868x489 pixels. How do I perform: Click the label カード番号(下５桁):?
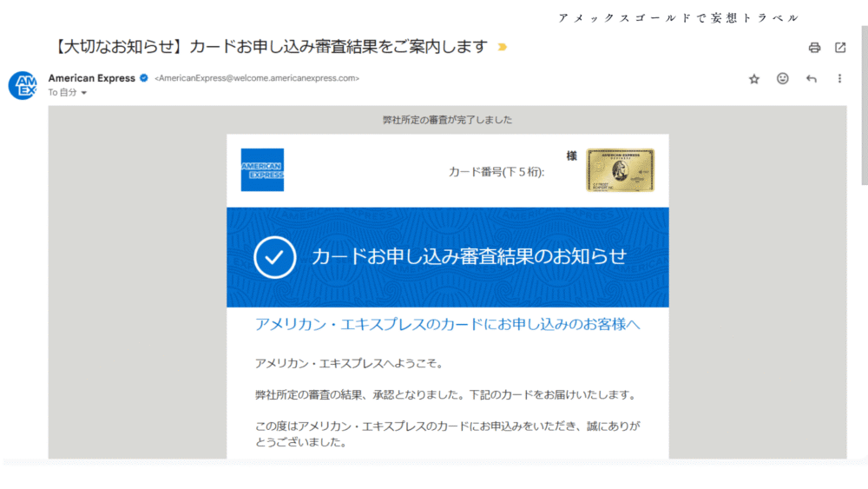pyautogui.click(x=496, y=172)
